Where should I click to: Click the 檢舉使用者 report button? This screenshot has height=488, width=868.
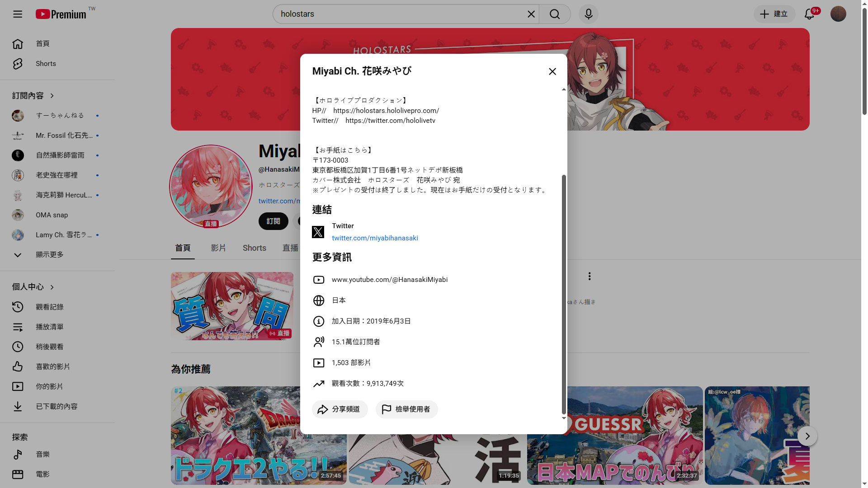406,409
